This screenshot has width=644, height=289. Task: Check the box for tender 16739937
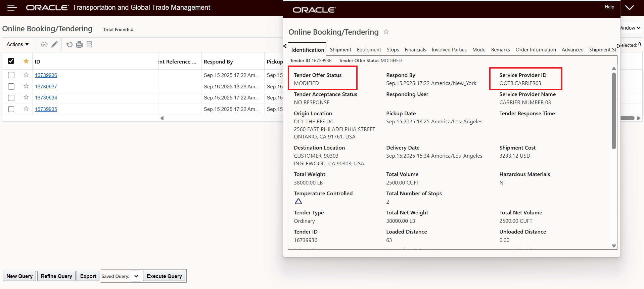pos(11,86)
